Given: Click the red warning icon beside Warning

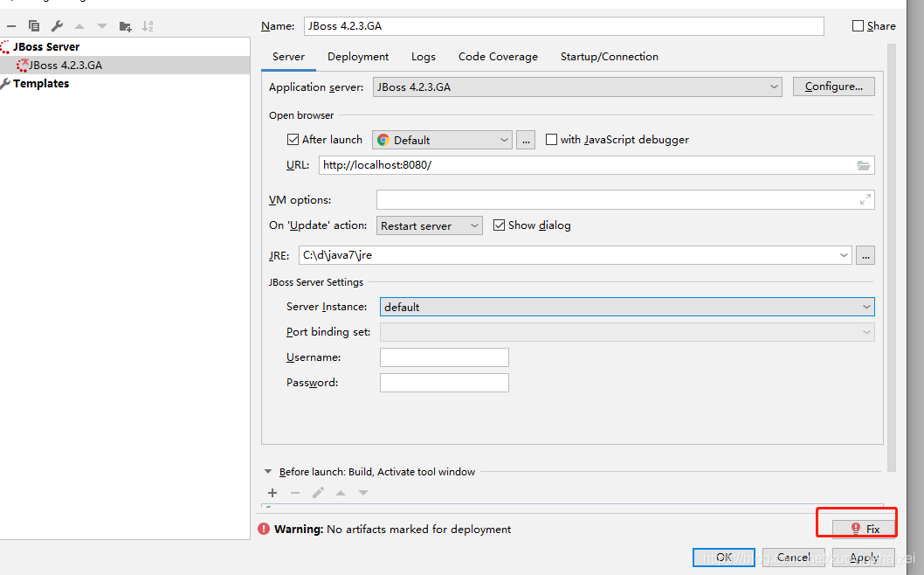Looking at the screenshot, I should click(x=264, y=529).
